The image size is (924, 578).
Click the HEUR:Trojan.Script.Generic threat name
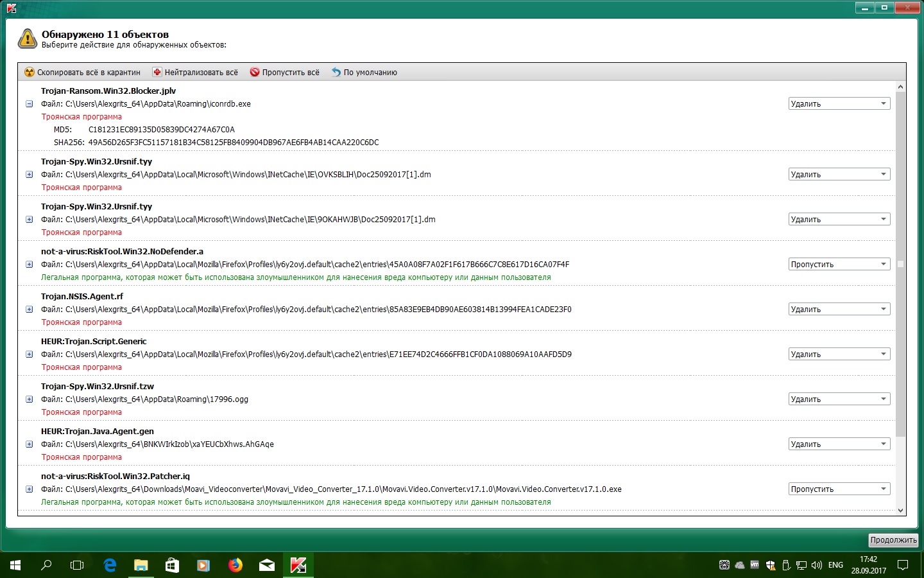94,341
